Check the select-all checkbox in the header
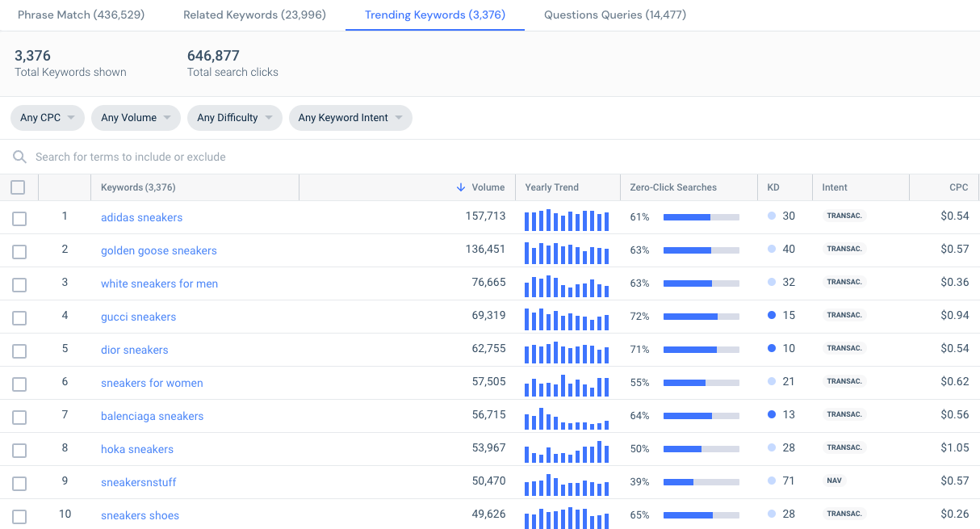Image resolution: width=980 pixels, height=529 pixels. 18,187
